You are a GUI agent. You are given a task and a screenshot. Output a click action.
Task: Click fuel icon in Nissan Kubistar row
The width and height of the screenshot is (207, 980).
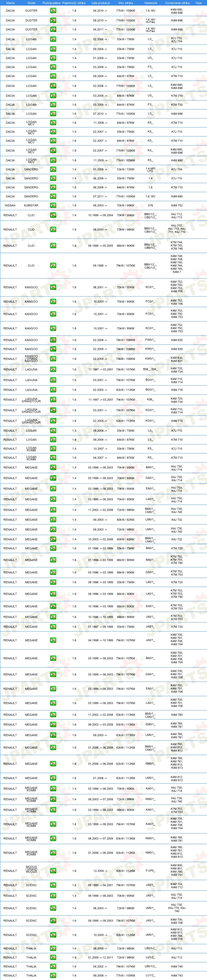(x=53, y=205)
